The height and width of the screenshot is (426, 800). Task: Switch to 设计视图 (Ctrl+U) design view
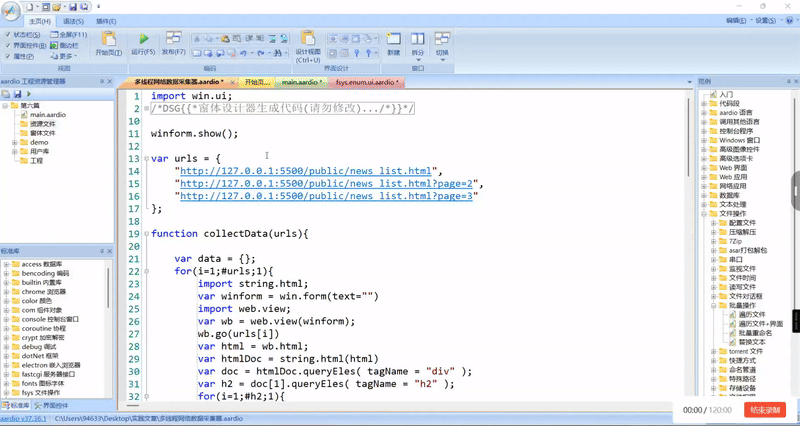[308, 46]
